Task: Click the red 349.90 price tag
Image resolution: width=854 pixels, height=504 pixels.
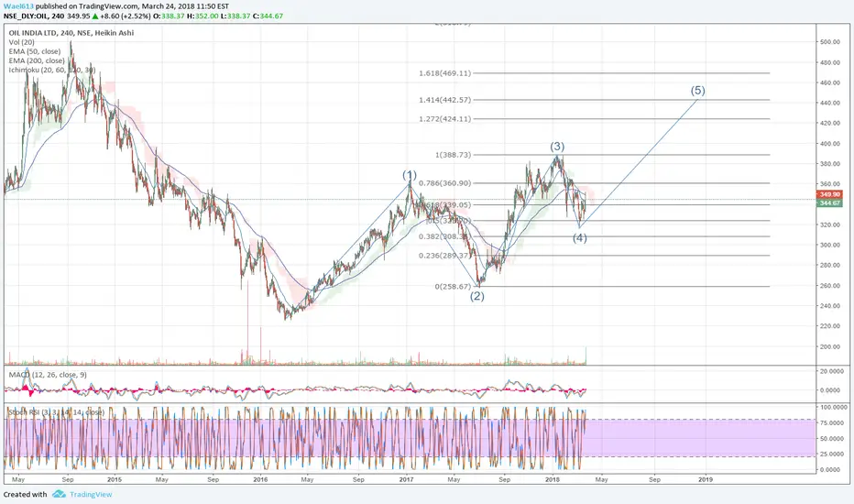Action: point(829,194)
